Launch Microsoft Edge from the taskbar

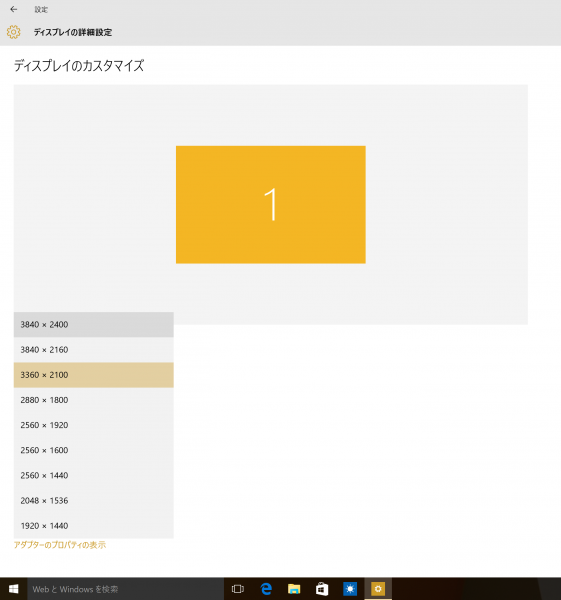click(x=266, y=589)
